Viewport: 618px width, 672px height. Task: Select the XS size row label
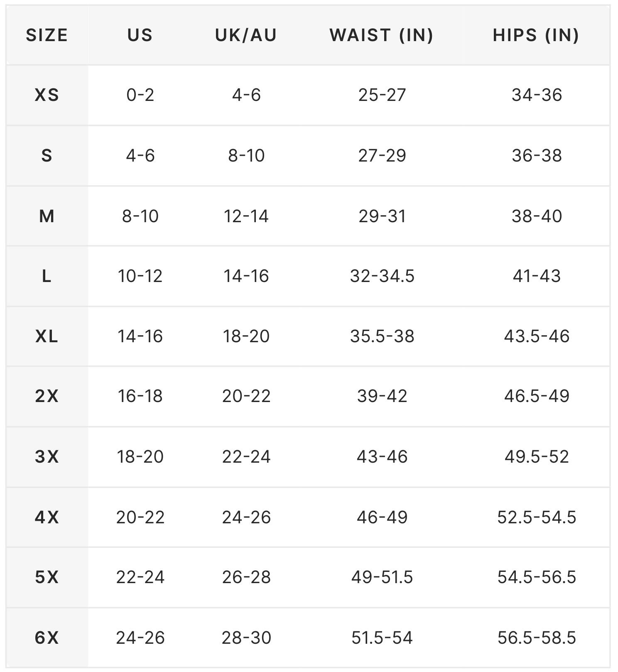tap(47, 95)
